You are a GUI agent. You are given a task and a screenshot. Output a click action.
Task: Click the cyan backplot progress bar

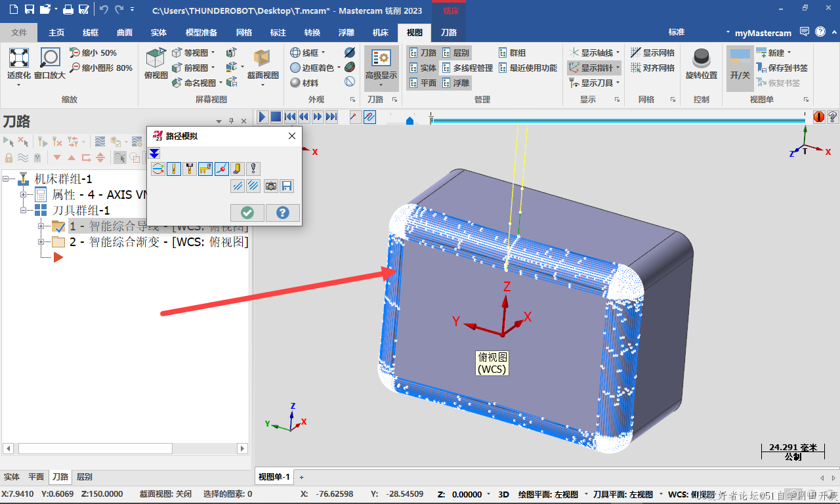[618, 120]
